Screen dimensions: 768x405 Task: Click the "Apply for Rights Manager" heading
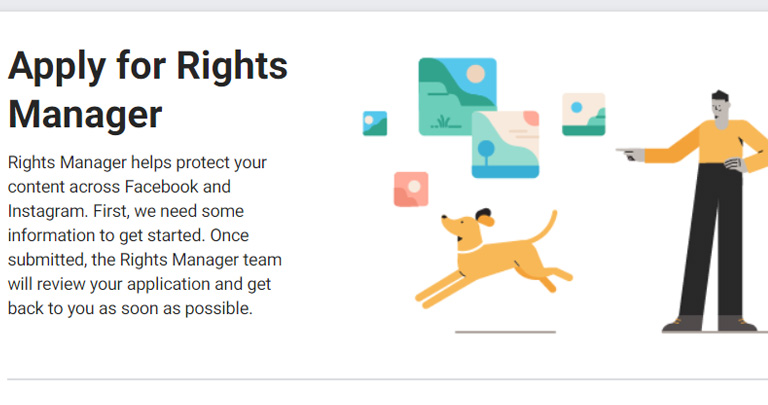[x=148, y=90]
